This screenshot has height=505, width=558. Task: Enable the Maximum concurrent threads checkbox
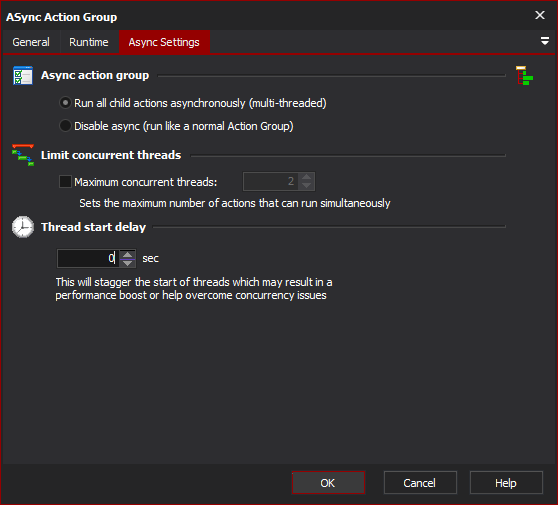click(65, 182)
